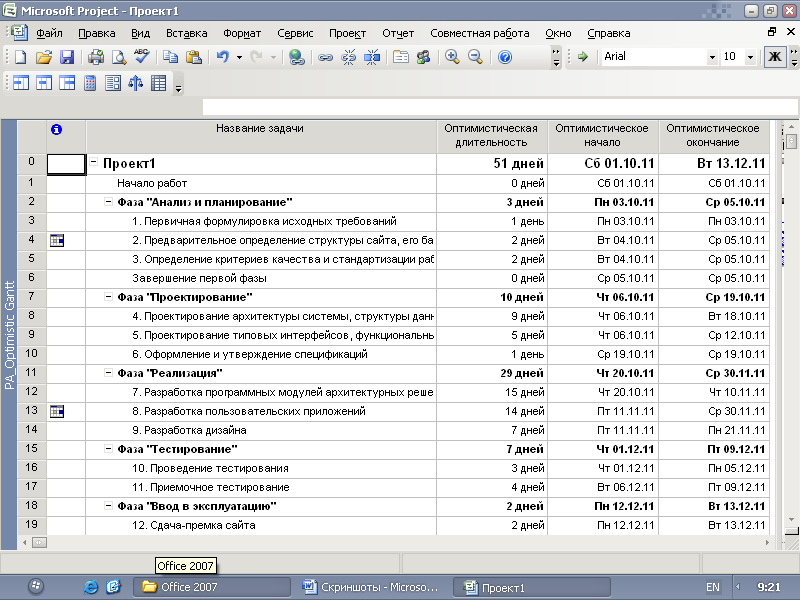Click the Link Tasks chain icon
800x600 pixels.
[325, 57]
